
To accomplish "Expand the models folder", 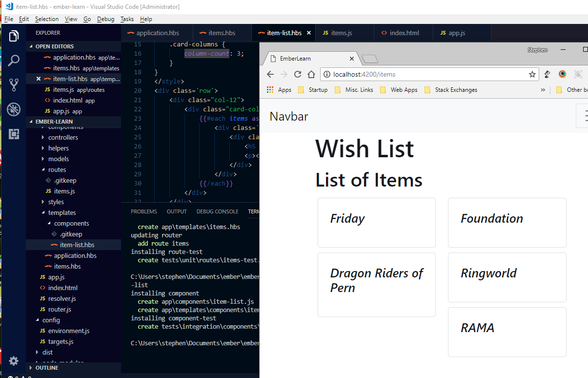I will (58, 159).
